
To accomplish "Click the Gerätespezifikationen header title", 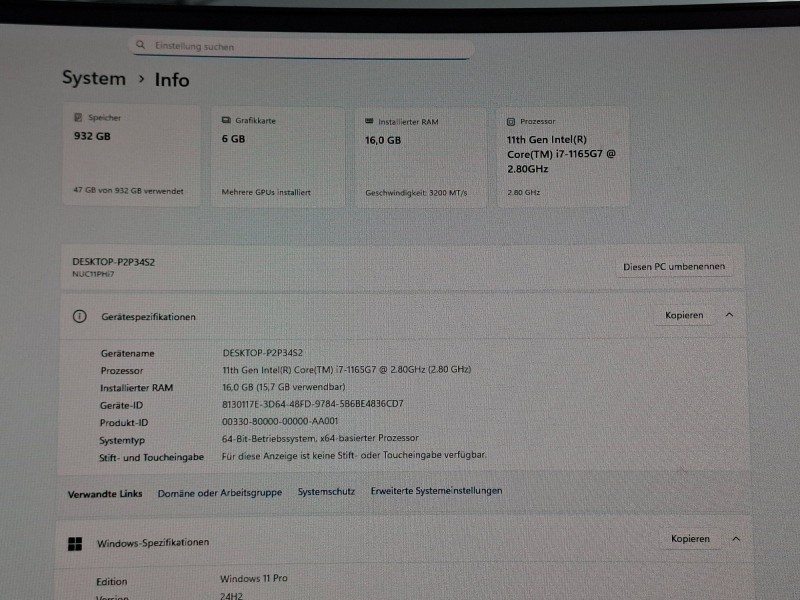I will 148,317.
